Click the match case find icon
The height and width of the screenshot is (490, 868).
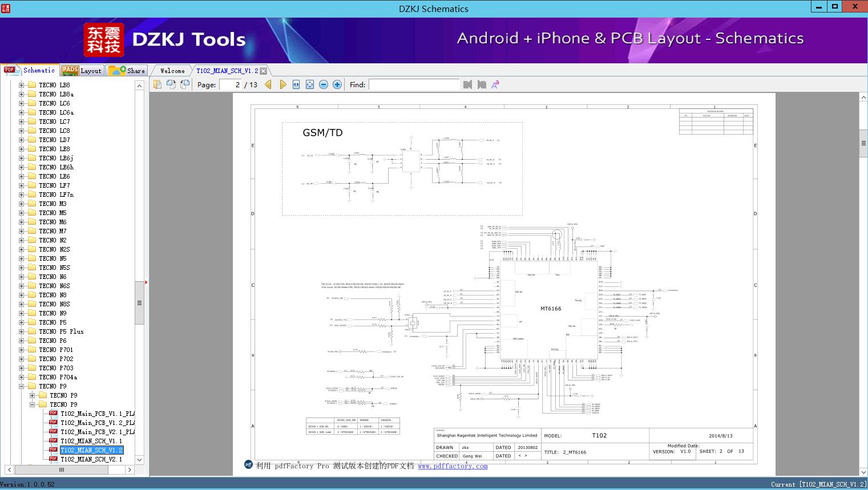point(495,84)
